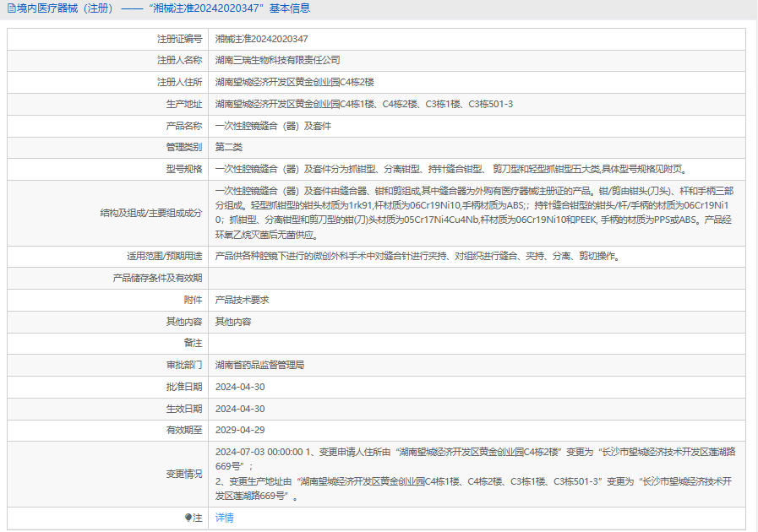Click registrant address 湖南望城经济开发区黄金创业园C4栋2楼
Viewport: 758px width, 532px height.
[x=294, y=82]
